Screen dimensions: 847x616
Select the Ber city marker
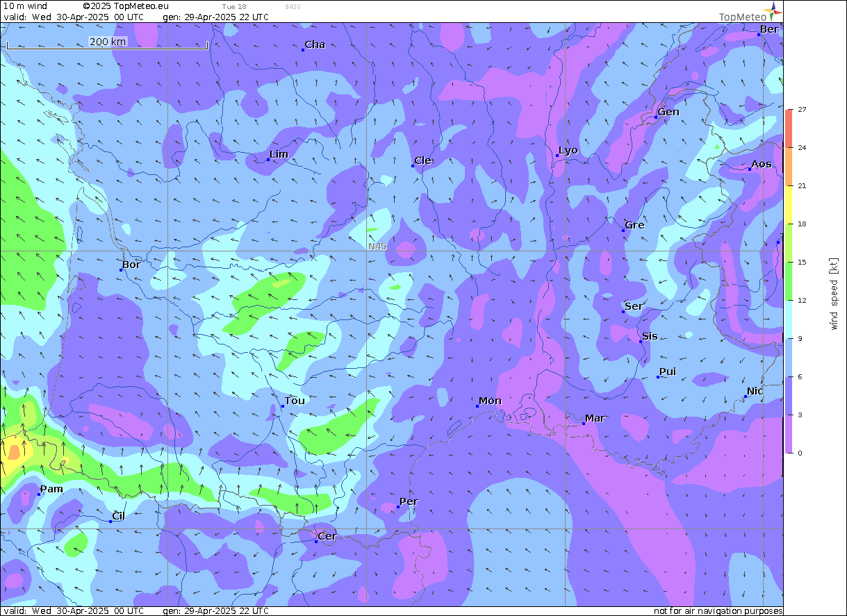pyautogui.click(x=759, y=34)
